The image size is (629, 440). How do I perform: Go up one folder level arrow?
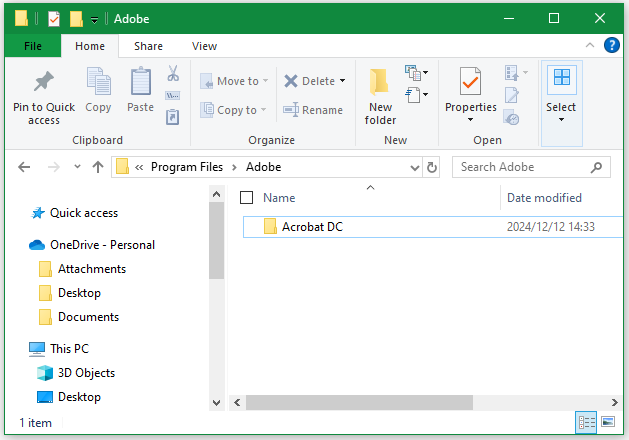98,167
